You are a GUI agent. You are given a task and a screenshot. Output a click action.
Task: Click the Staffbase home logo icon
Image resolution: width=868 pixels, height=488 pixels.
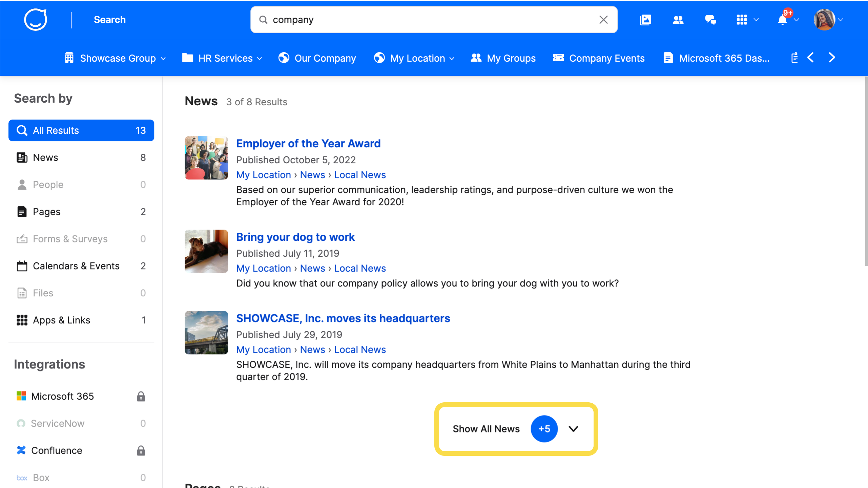pyautogui.click(x=36, y=20)
